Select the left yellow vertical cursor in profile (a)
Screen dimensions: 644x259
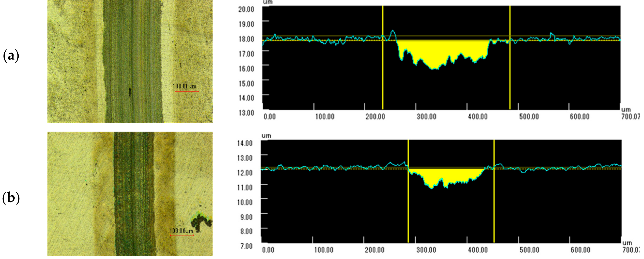(x=383, y=75)
